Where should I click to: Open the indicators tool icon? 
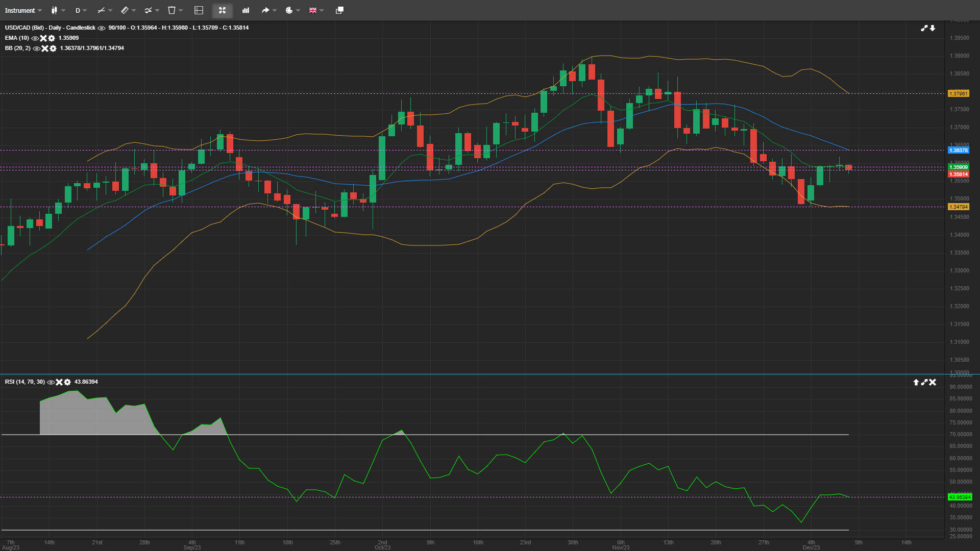pyautogui.click(x=148, y=10)
